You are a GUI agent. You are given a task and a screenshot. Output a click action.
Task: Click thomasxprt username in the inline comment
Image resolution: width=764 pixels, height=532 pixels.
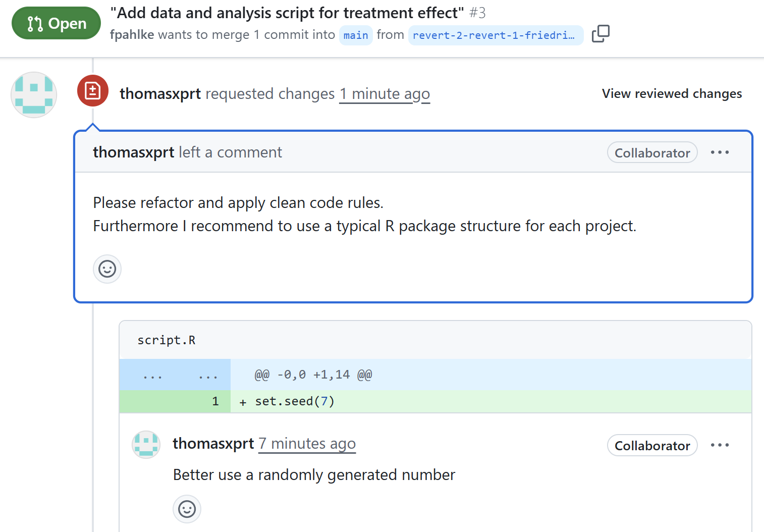(213, 444)
